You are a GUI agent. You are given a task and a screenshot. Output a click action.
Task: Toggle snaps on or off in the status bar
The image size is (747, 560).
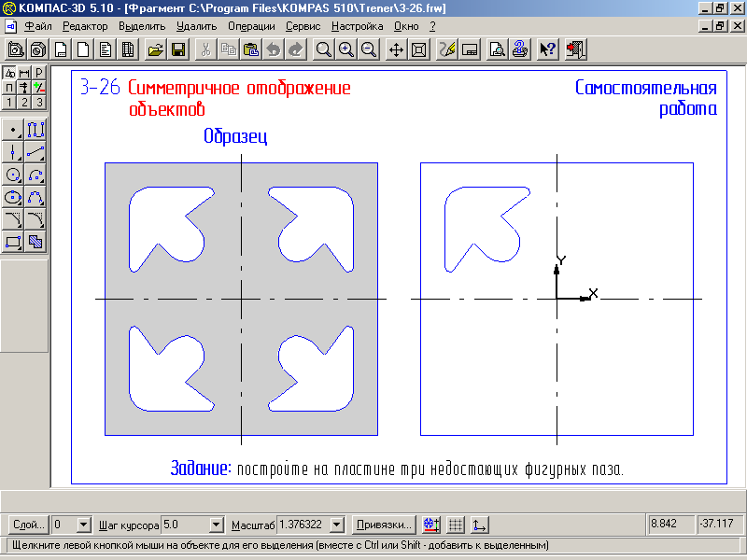click(x=431, y=525)
